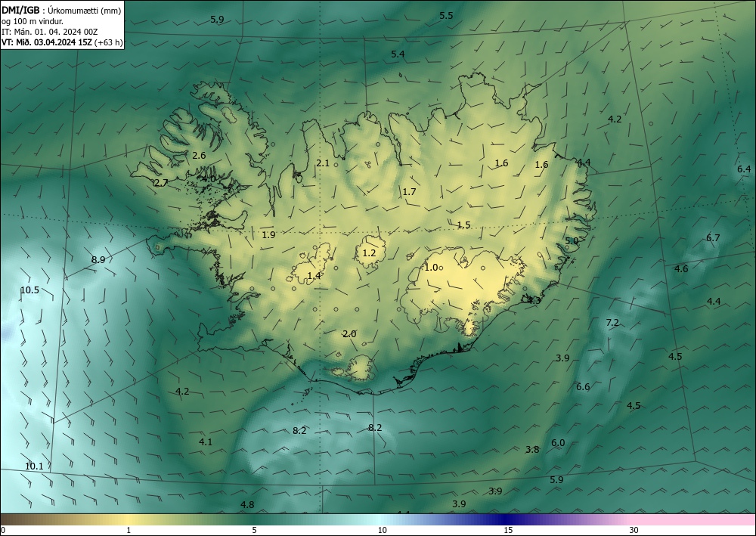Select the 4.8 value near the bottom
The height and width of the screenshot is (536, 756).
(247, 505)
